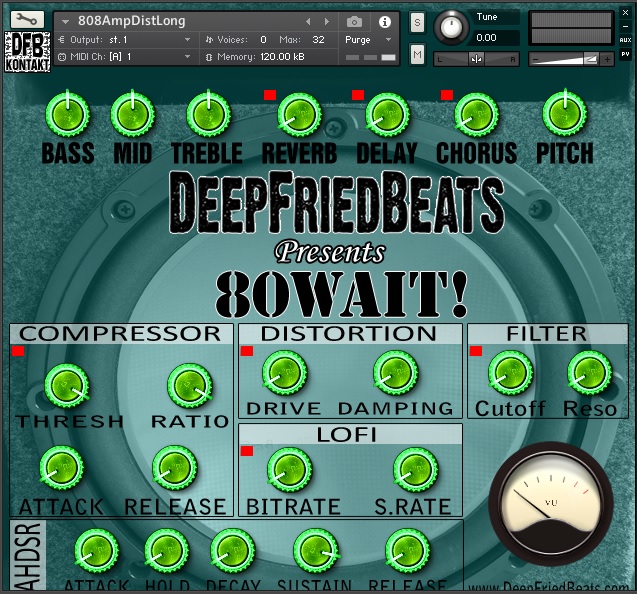This screenshot has width=637, height=594.
Task: Enable the Compressor red power switch
Action: tap(18, 351)
